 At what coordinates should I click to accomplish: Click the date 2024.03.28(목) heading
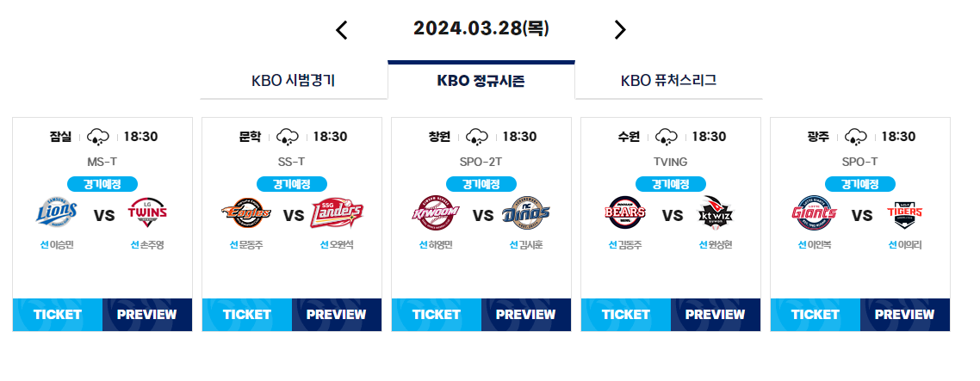coord(481,28)
